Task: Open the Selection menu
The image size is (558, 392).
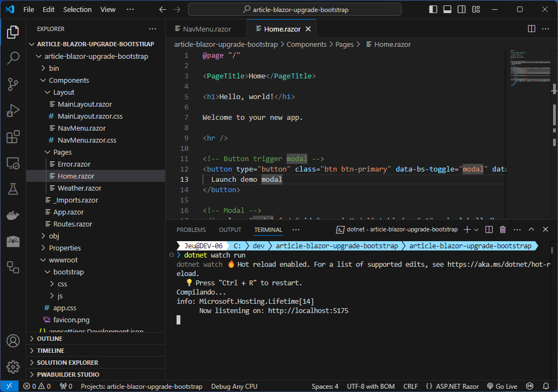Action: (77, 10)
